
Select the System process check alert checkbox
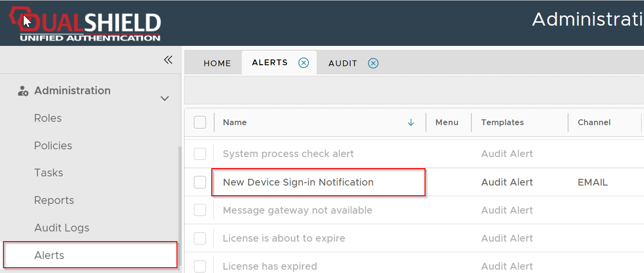tap(200, 154)
